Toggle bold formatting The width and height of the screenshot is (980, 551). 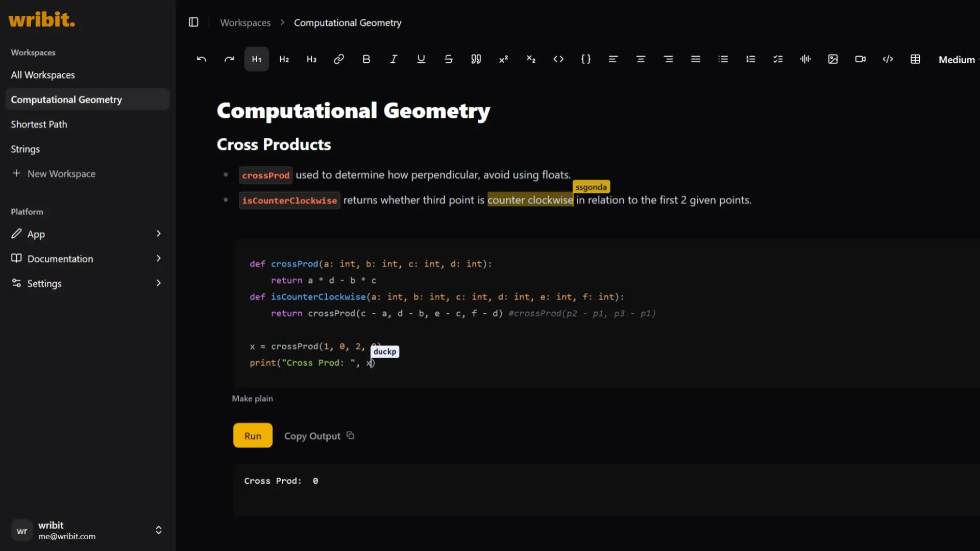click(x=366, y=59)
